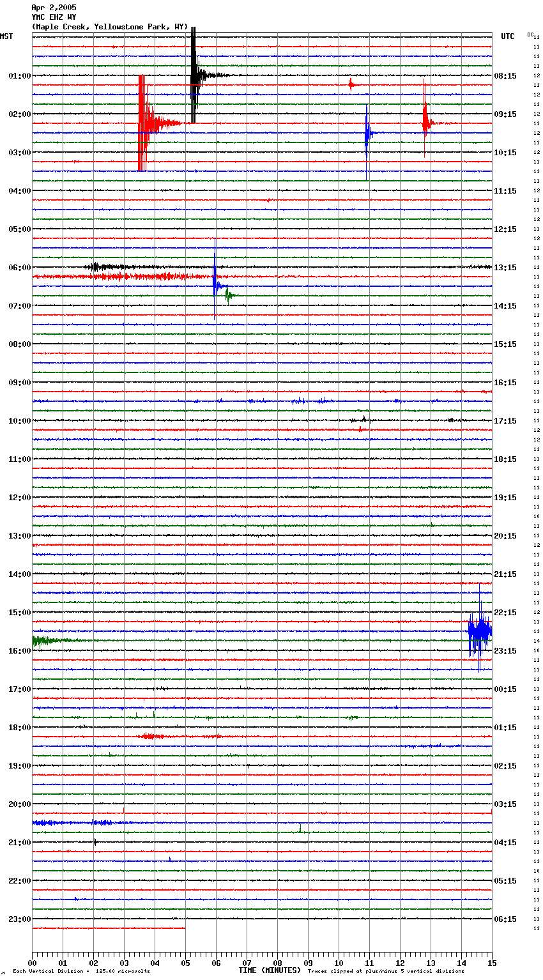Select the station code YMC EHZ WY
This screenshot has height=980, width=543.
tap(54, 17)
